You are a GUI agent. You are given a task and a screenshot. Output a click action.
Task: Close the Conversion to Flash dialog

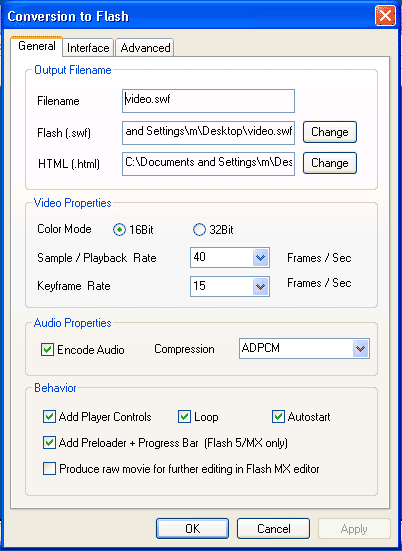point(385,16)
